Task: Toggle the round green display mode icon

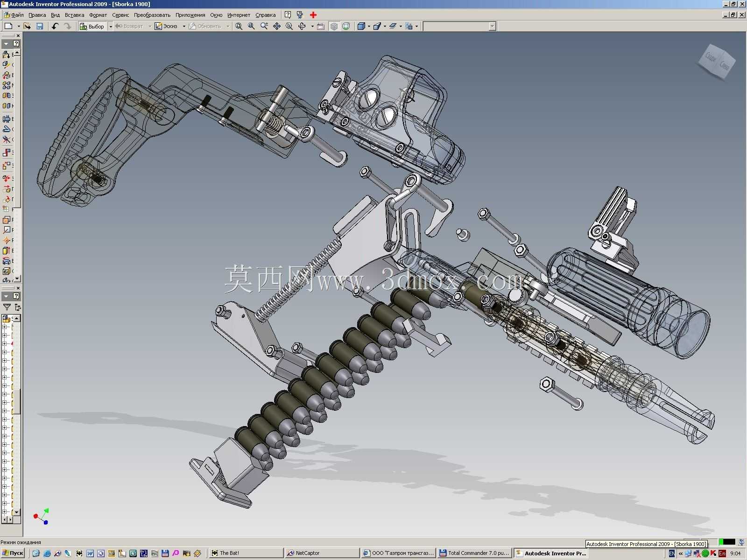Action: pyautogui.click(x=346, y=26)
